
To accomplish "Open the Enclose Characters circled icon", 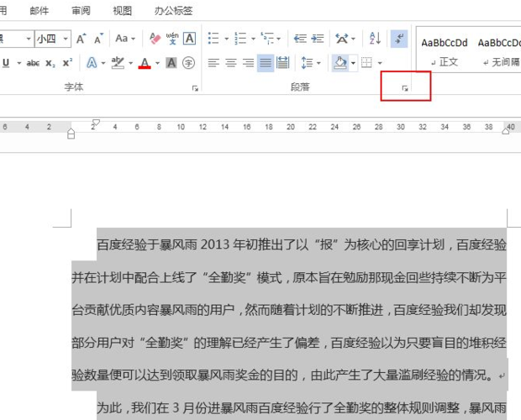I will (x=189, y=63).
